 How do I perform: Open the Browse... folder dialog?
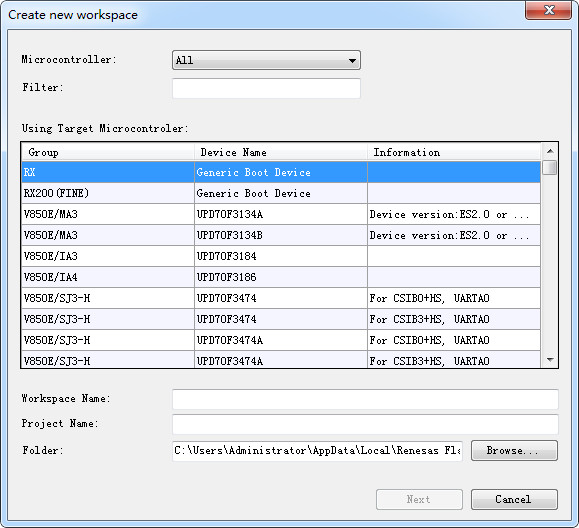[514, 450]
